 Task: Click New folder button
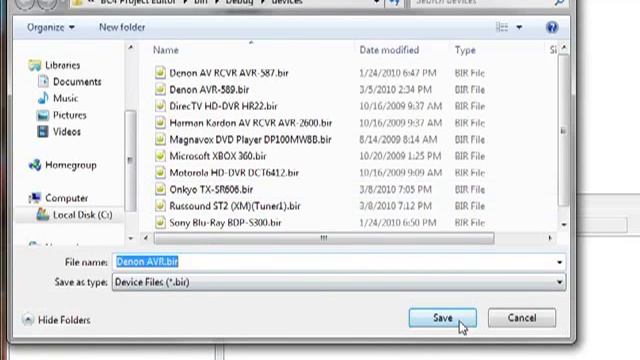pos(122,27)
